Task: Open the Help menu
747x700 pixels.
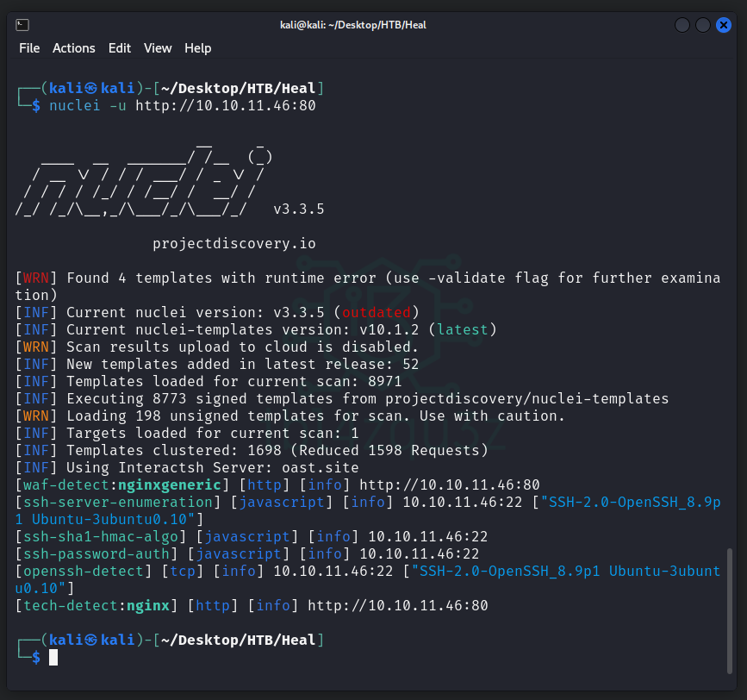Action: pos(197,48)
